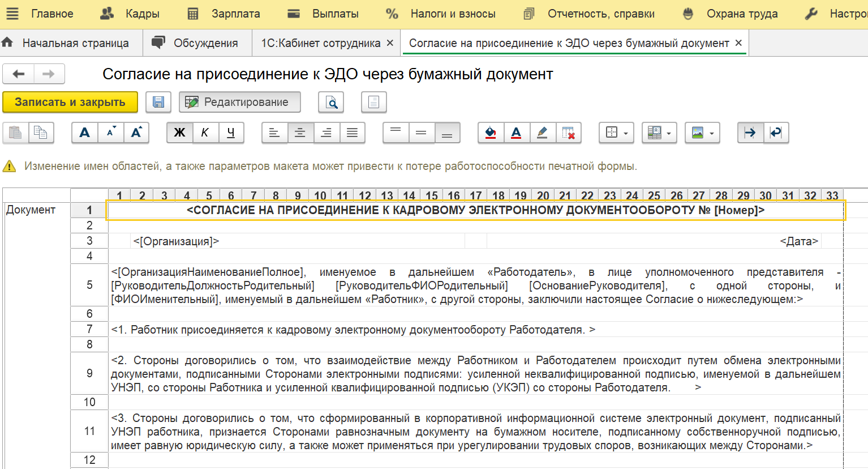This screenshot has height=469, width=868.
Task: Open the Главное menu section
Action: click(x=52, y=14)
